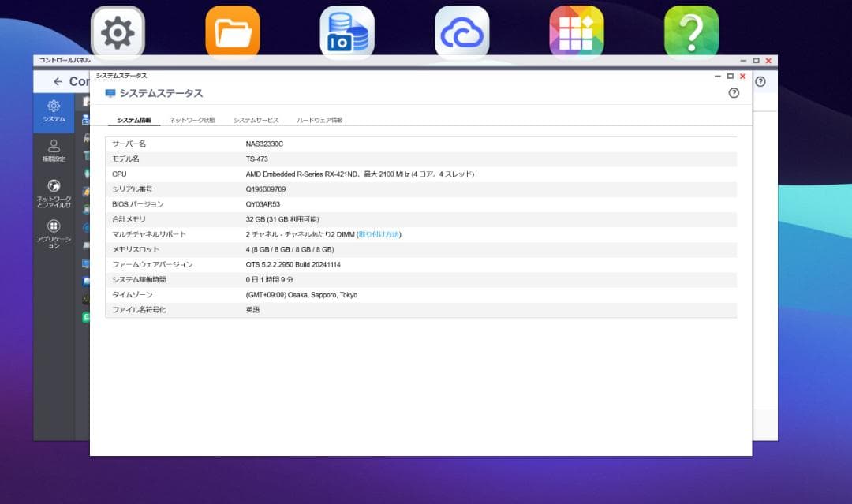Open the Control Panel gear icon on desktop
The width and height of the screenshot is (852, 504).
(117, 32)
